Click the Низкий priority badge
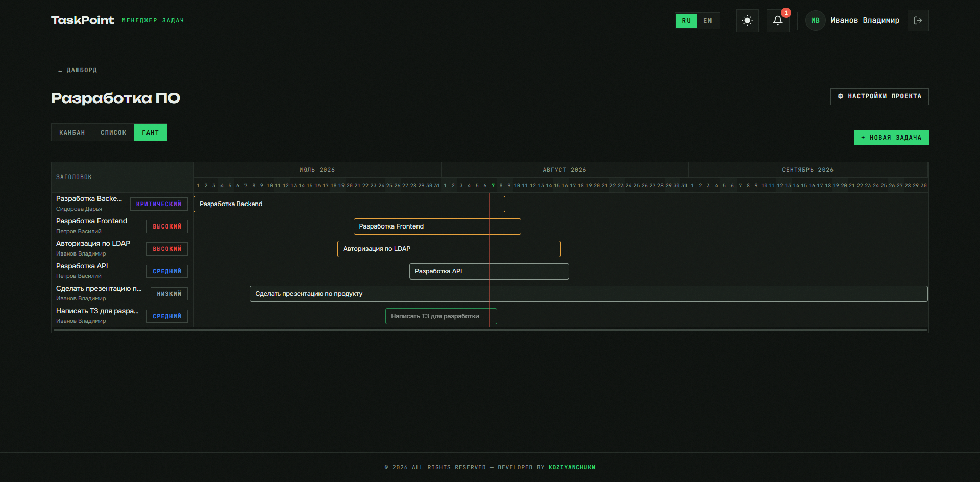 [169, 294]
